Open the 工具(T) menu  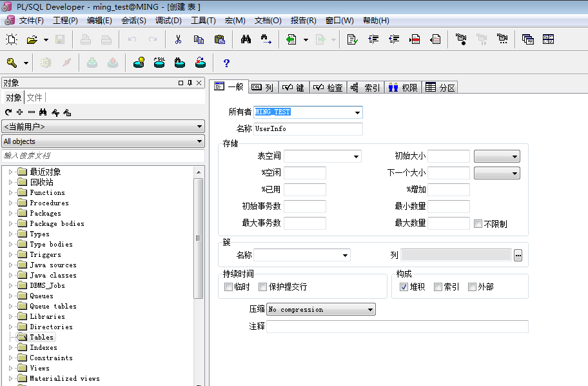(203, 20)
